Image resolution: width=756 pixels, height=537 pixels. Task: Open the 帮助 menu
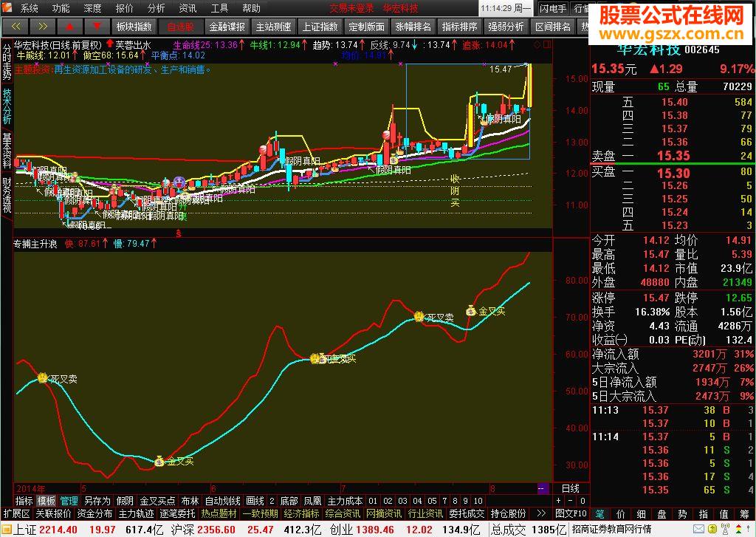tap(251, 8)
